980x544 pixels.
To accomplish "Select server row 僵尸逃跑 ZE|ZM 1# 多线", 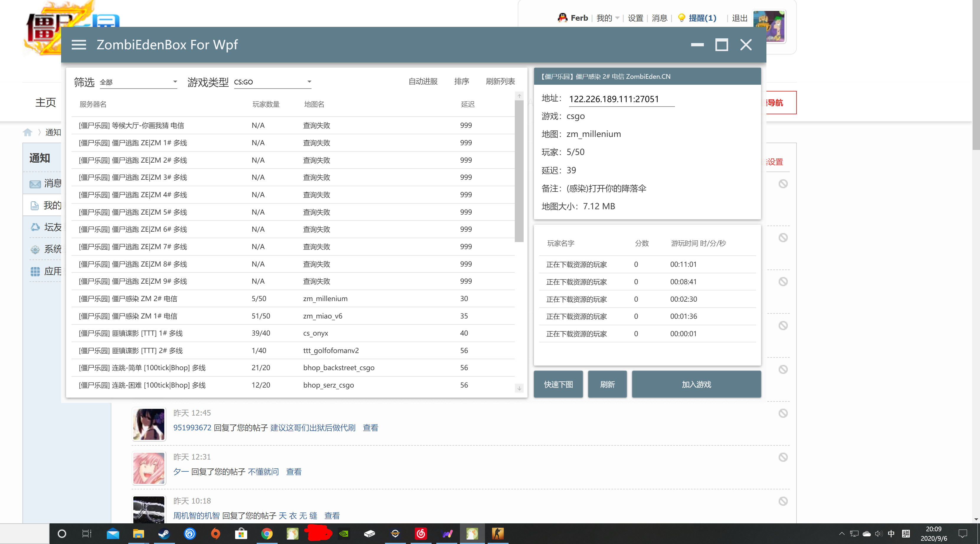I will 293,143.
